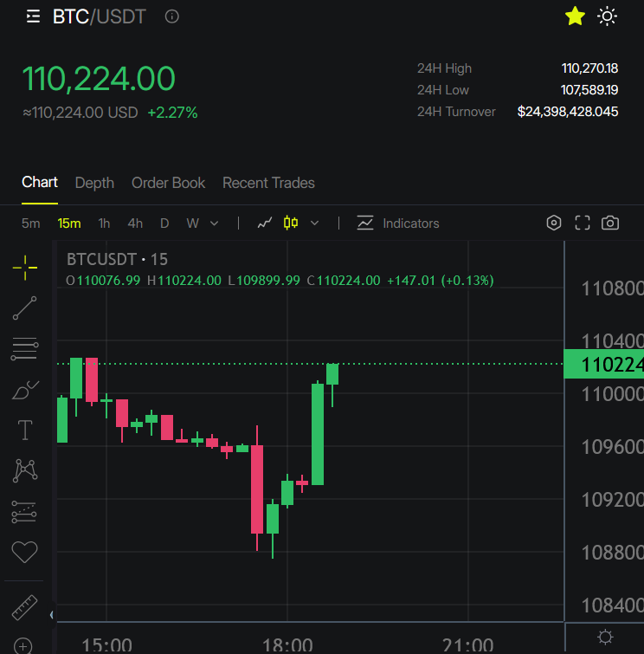Toggle the yellow favorite star
This screenshot has width=644, height=654.
575,16
